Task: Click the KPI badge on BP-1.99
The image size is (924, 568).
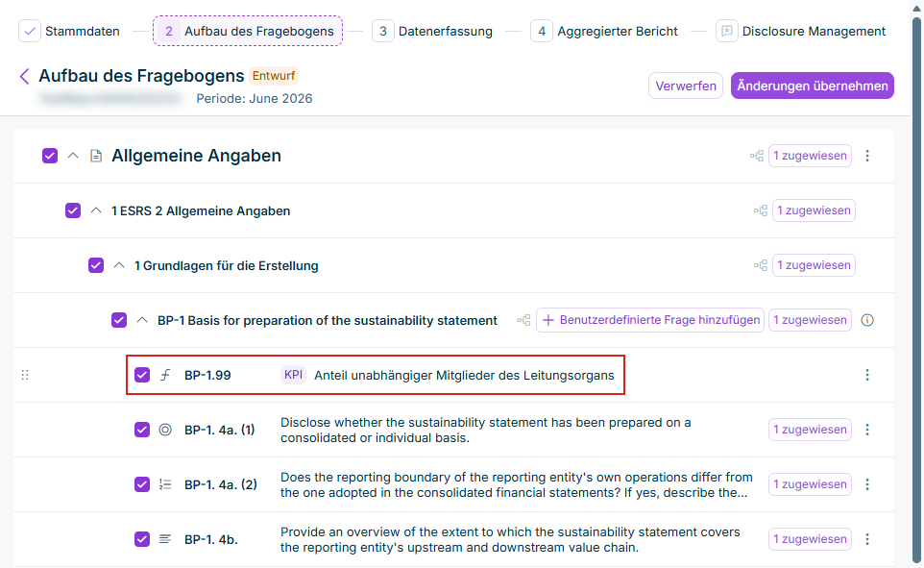Action: point(293,375)
